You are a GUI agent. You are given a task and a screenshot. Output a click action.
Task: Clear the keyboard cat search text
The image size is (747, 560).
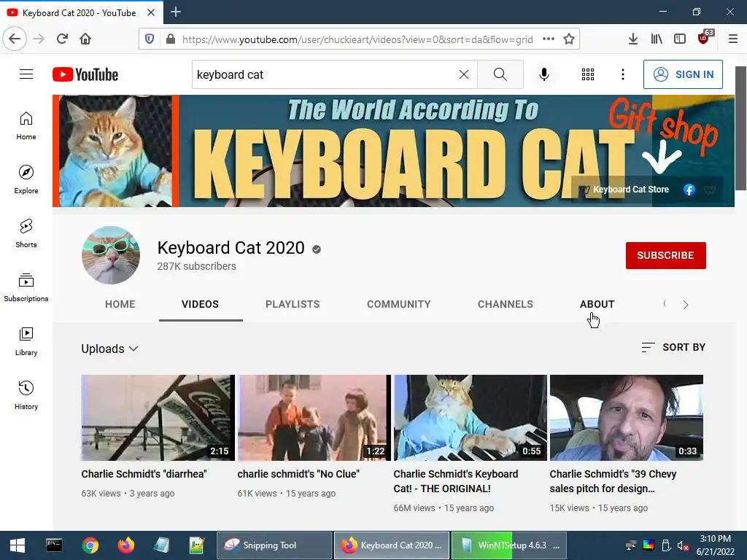463,74
